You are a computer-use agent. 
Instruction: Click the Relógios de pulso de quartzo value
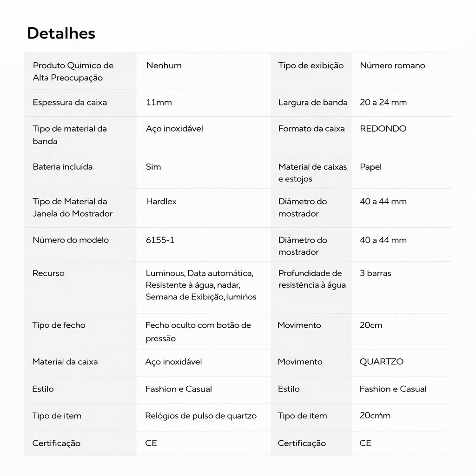point(201,416)
